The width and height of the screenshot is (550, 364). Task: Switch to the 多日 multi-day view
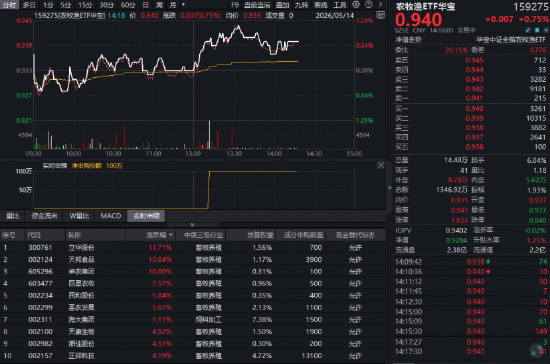[29, 5]
